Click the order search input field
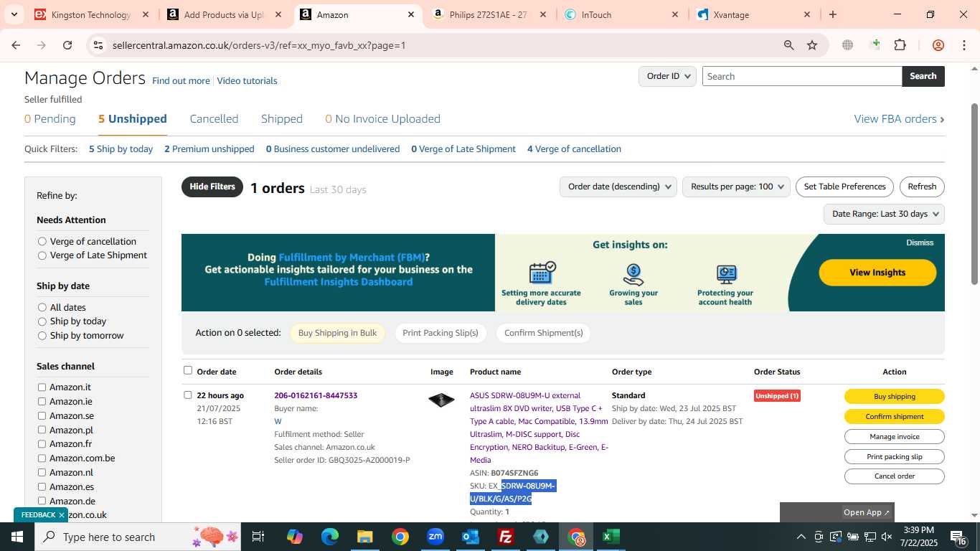The image size is (980, 551). (x=802, y=76)
